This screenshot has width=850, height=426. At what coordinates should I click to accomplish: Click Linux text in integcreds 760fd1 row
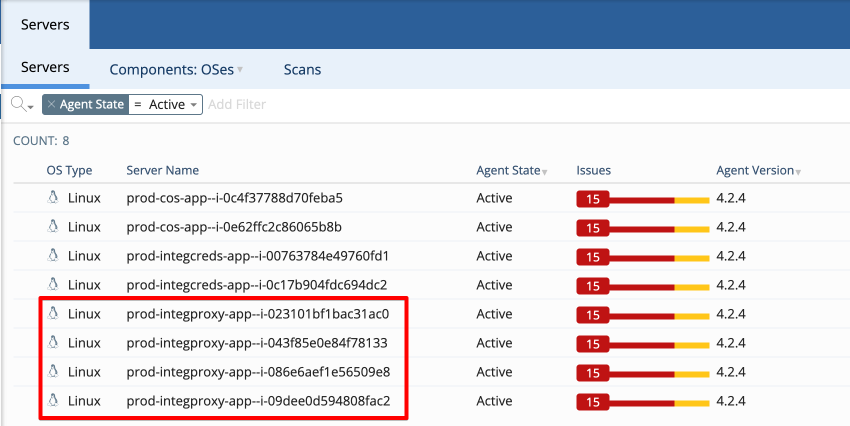coord(84,256)
